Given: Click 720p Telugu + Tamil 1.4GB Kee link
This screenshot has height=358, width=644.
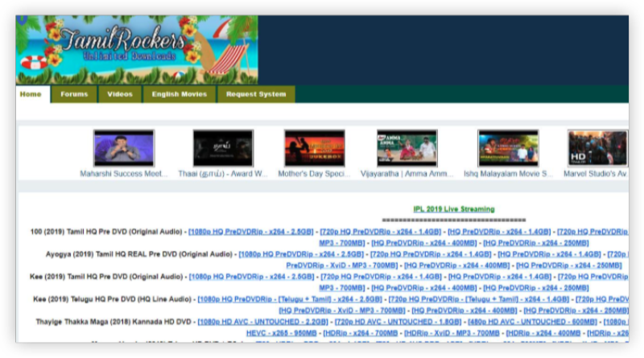Looking at the screenshot, I should pyautogui.click(x=478, y=299).
